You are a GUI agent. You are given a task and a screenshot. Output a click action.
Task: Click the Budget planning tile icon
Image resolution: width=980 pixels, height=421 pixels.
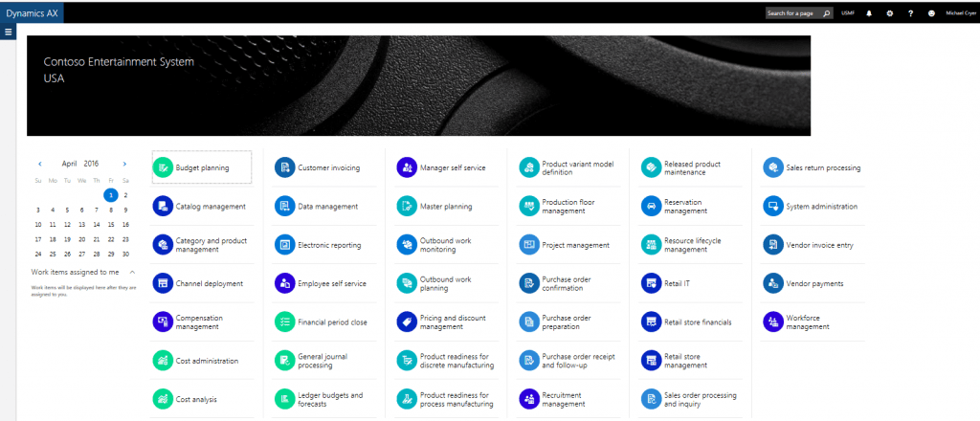click(163, 167)
